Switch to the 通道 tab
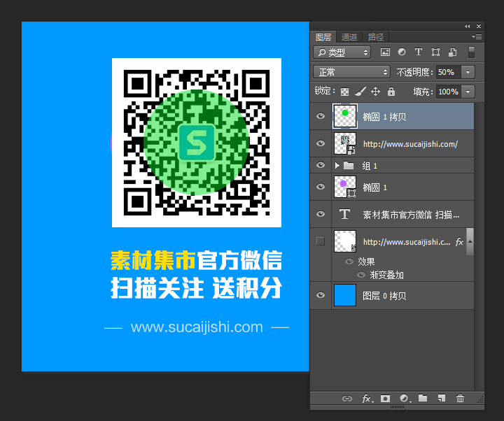Viewport: 504px width, 421px height. pyautogui.click(x=349, y=37)
